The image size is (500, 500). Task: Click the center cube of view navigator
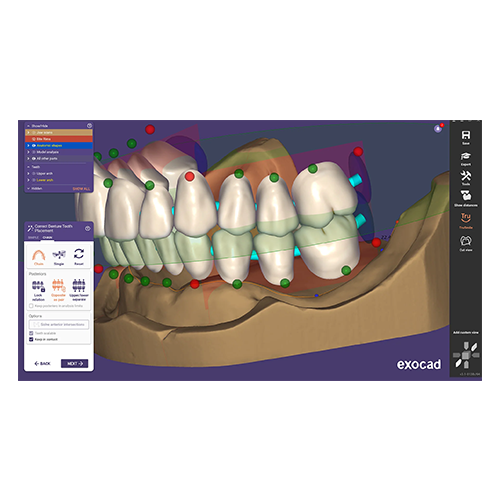[466, 355]
